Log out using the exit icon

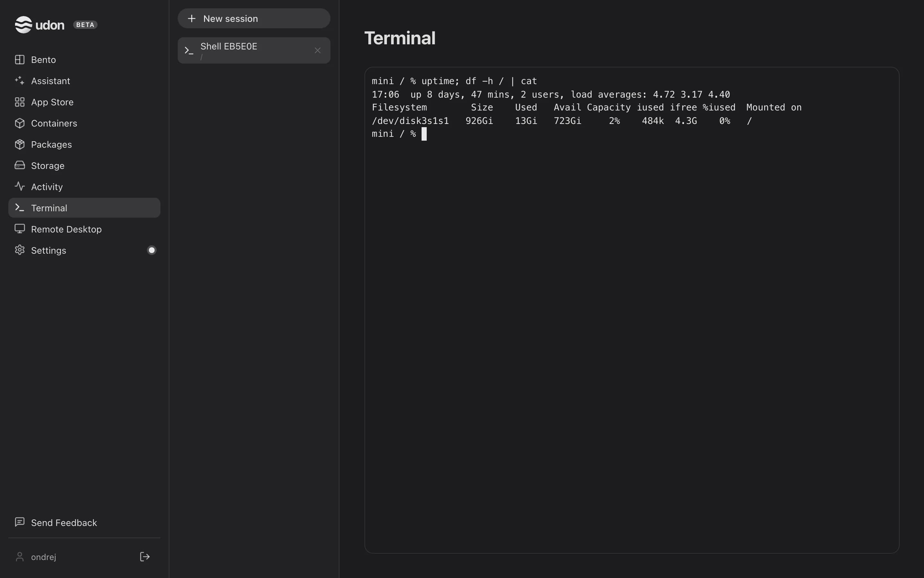click(x=145, y=556)
